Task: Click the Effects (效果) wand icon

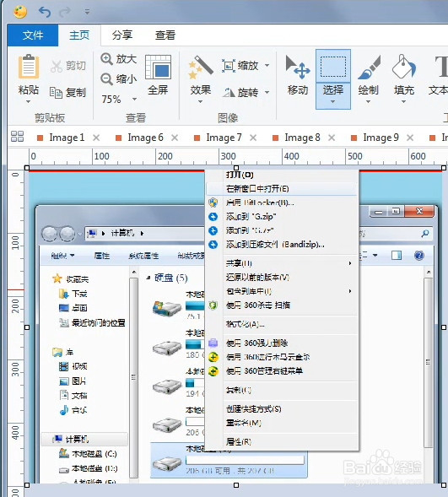Action: coord(201,68)
